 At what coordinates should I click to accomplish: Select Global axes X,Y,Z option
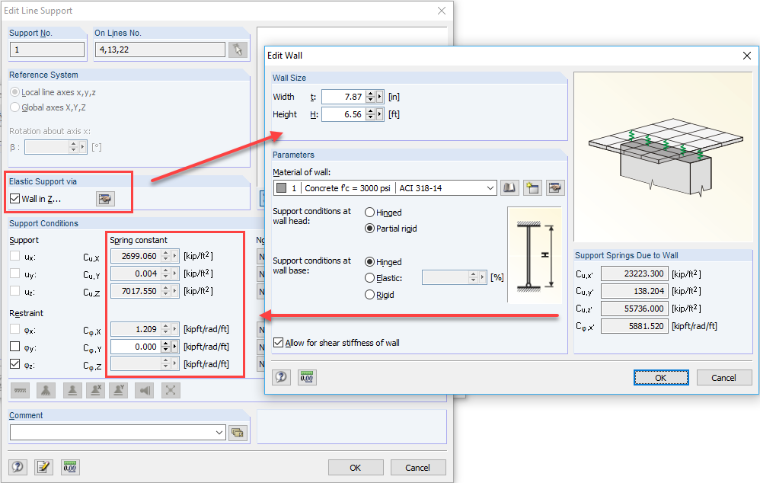click(15, 107)
